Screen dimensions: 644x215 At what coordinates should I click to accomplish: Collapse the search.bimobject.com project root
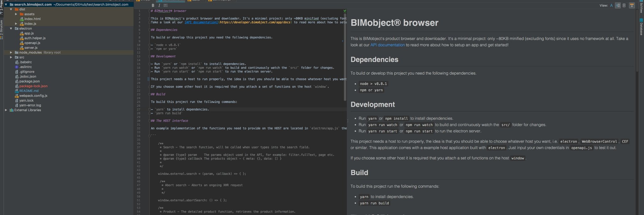6,4
